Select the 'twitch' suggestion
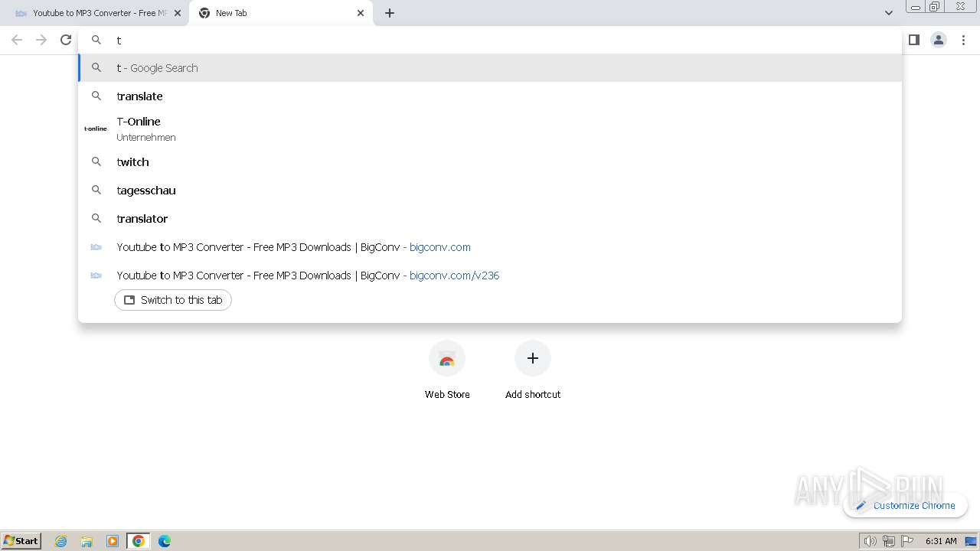This screenshot has width=980, height=551. (490, 161)
